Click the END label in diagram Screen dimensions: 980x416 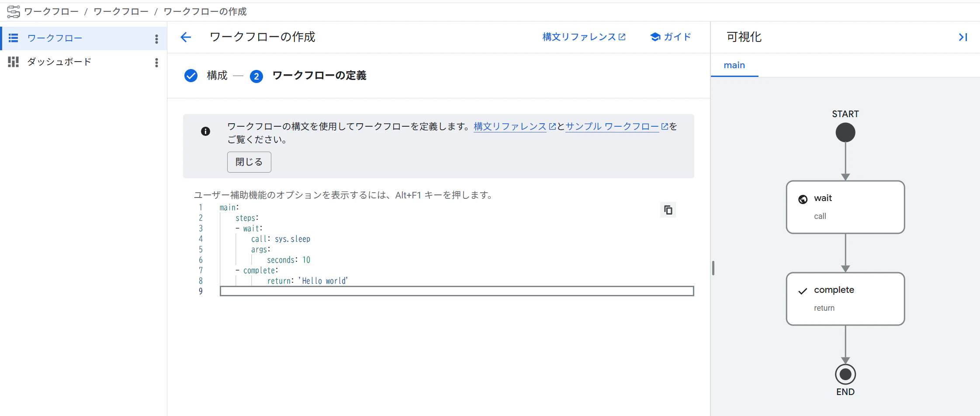pos(845,392)
